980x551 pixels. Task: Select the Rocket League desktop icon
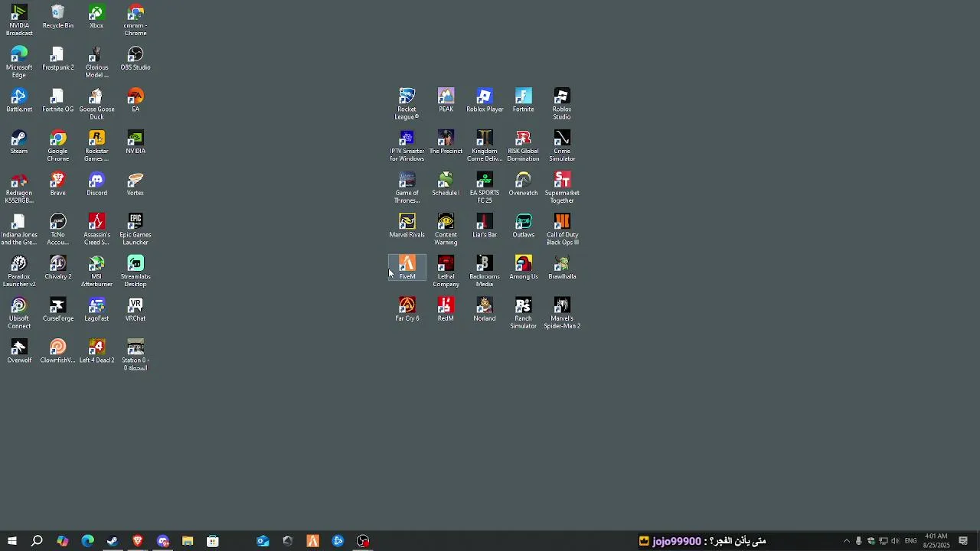(x=407, y=104)
